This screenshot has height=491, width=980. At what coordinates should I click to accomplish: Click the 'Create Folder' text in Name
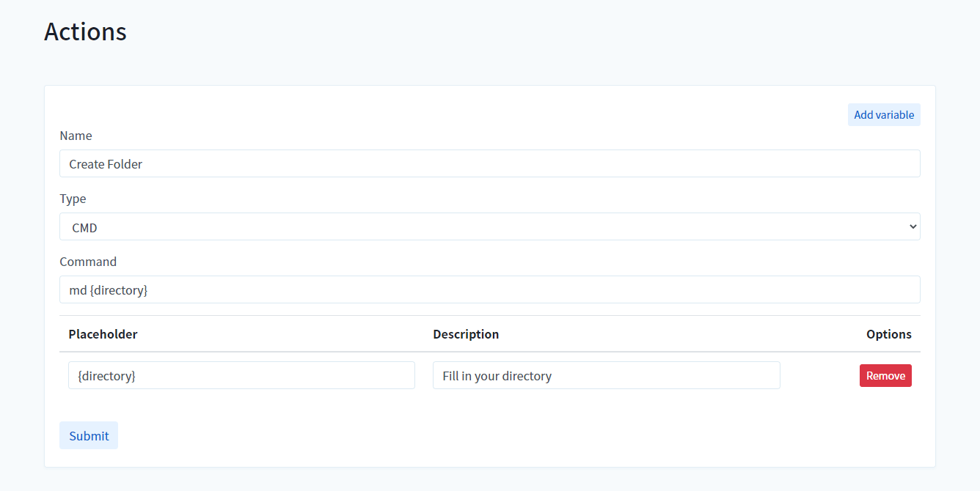(106, 164)
